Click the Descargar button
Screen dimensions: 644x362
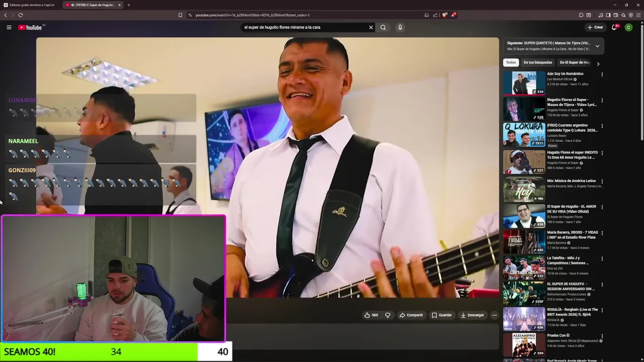(x=472, y=315)
